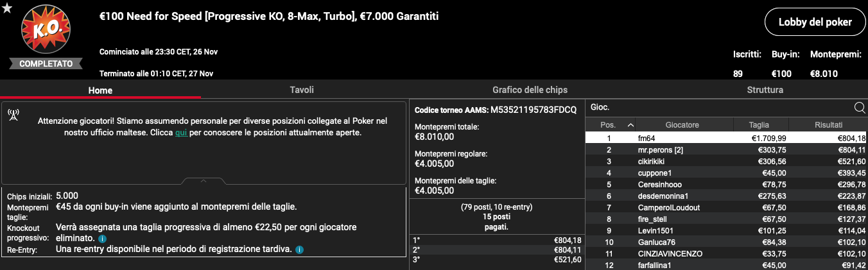Sort players by Pos. column arrow
This screenshot has width=868, height=270.
tap(630, 125)
